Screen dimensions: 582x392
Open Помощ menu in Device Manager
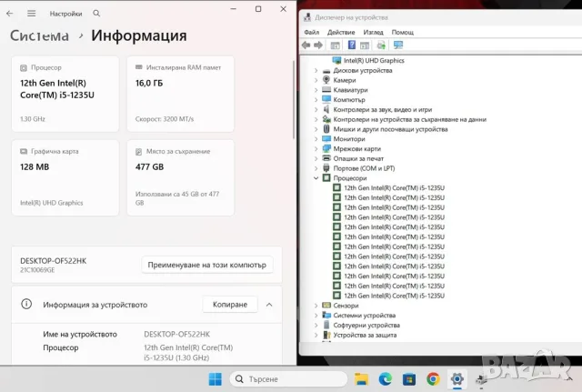click(402, 33)
